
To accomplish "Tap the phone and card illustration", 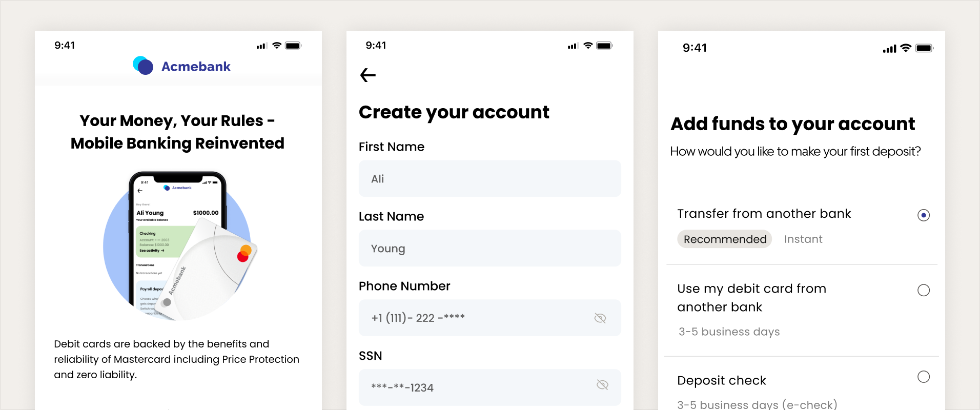I will pyautogui.click(x=178, y=246).
